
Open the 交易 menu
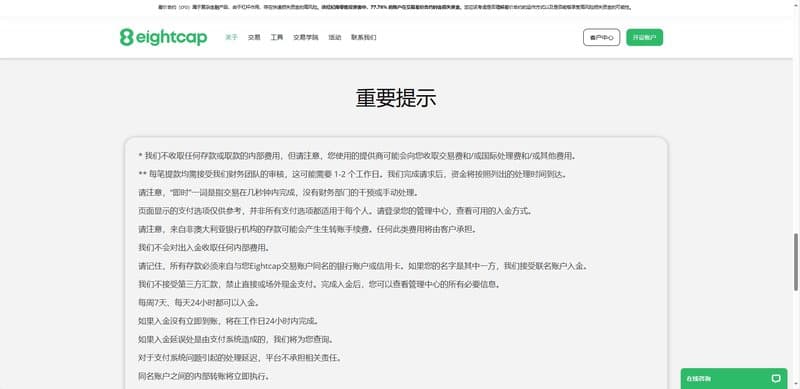click(x=254, y=37)
